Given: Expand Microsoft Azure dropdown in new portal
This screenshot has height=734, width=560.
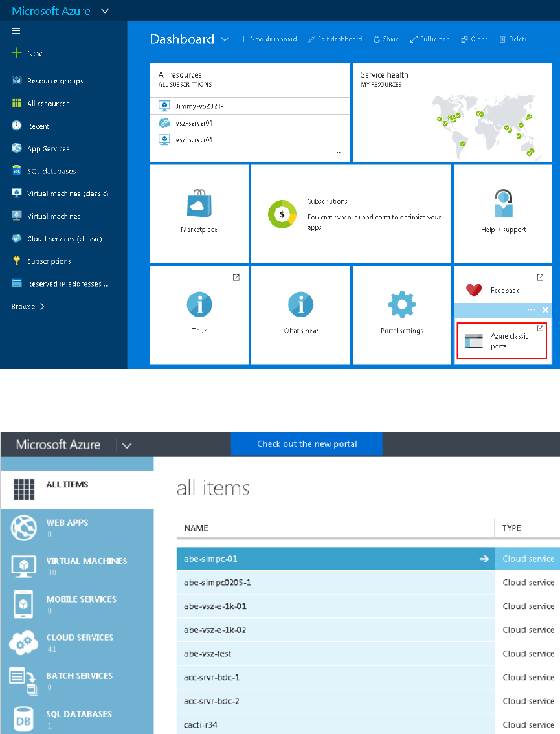Looking at the screenshot, I should pyautogui.click(x=105, y=11).
